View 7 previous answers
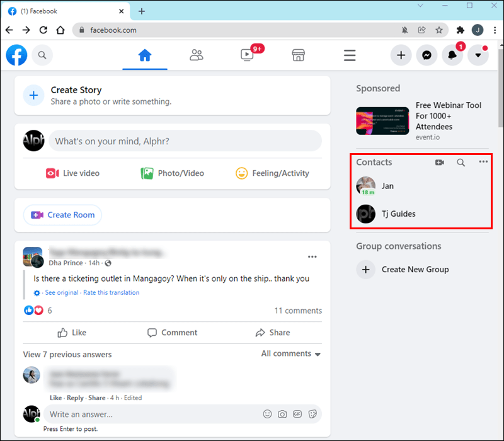The width and height of the screenshot is (504, 441). tap(67, 354)
